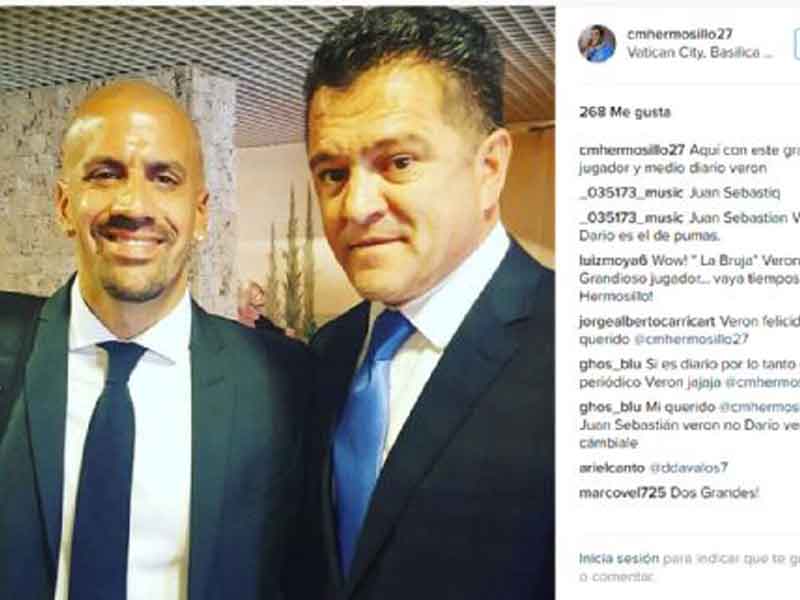The height and width of the screenshot is (600, 800).
Task: Click the 'Dos Grandes!' comment text
Action: 714,493
